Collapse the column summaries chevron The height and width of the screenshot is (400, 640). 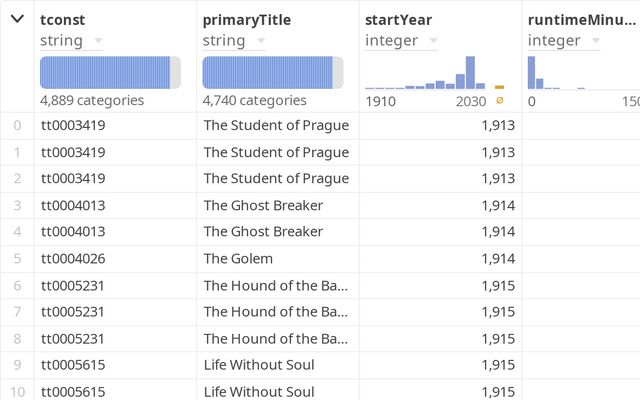[x=17, y=19]
